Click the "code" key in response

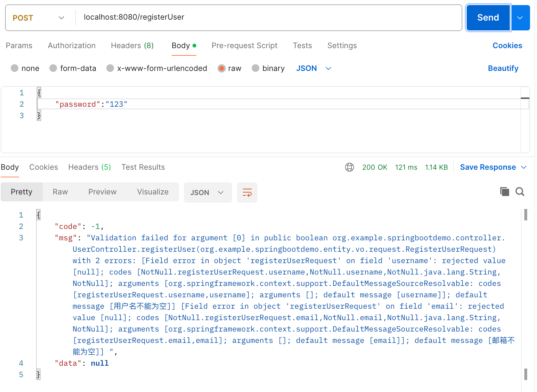68,227
